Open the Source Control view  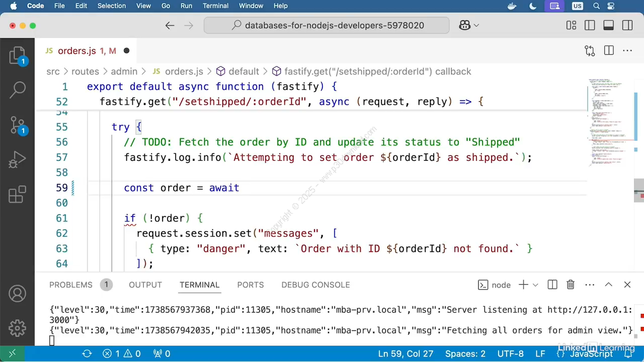tap(17, 125)
